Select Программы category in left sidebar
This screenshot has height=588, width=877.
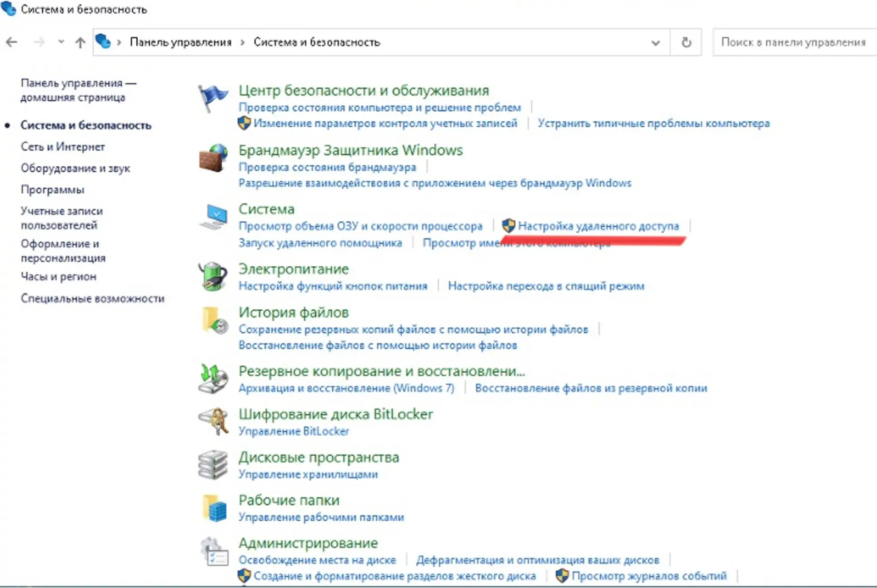(52, 189)
